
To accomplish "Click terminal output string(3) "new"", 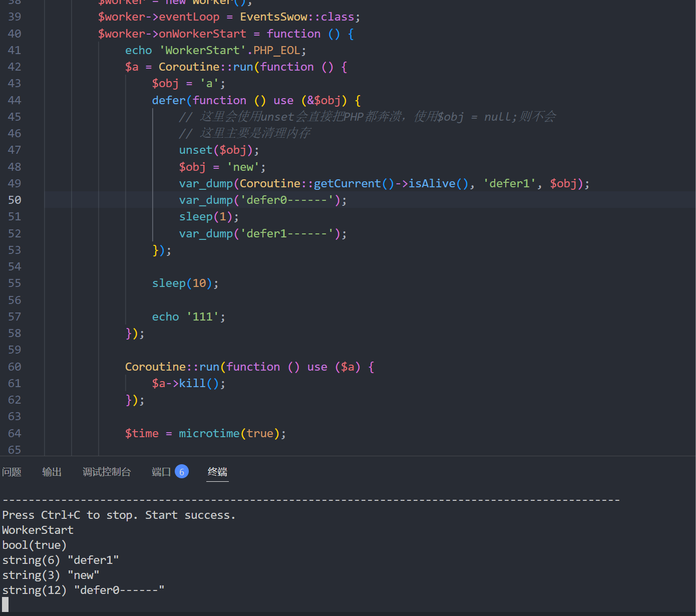I will pos(51,575).
